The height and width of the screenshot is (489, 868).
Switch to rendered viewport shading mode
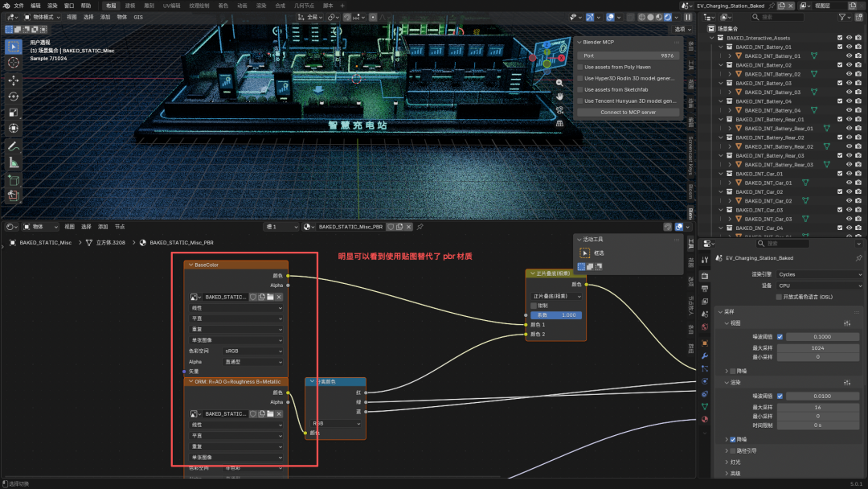pos(668,17)
